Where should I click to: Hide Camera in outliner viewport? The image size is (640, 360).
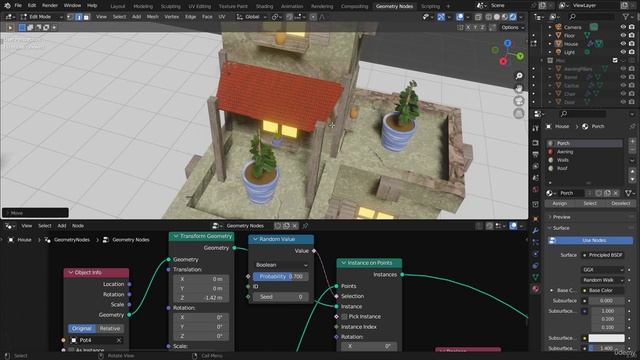(623, 27)
